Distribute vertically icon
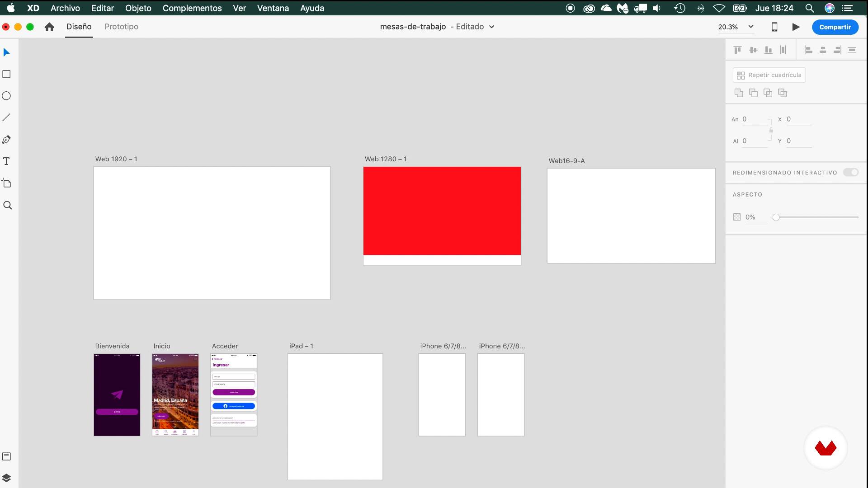Image resolution: width=868 pixels, height=488 pixels. coord(852,50)
